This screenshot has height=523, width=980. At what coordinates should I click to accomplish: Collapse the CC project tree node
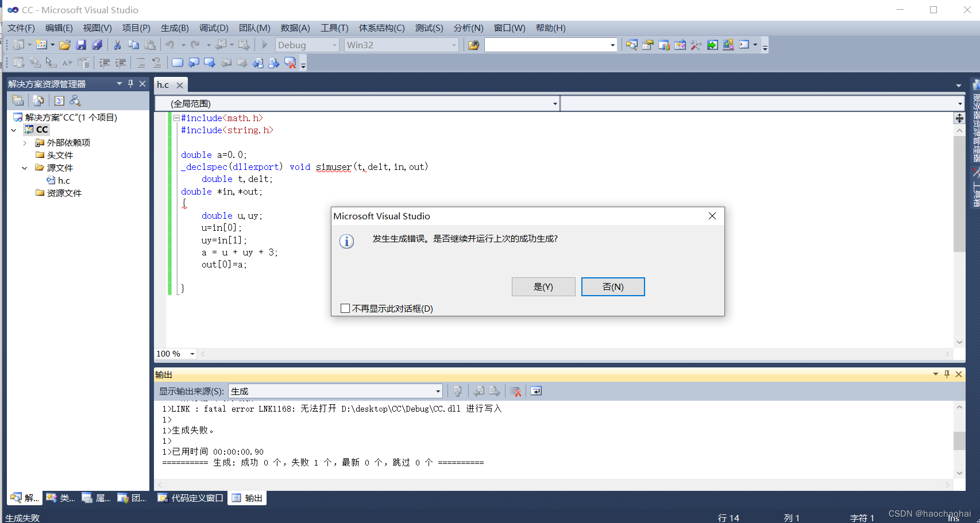14,130
